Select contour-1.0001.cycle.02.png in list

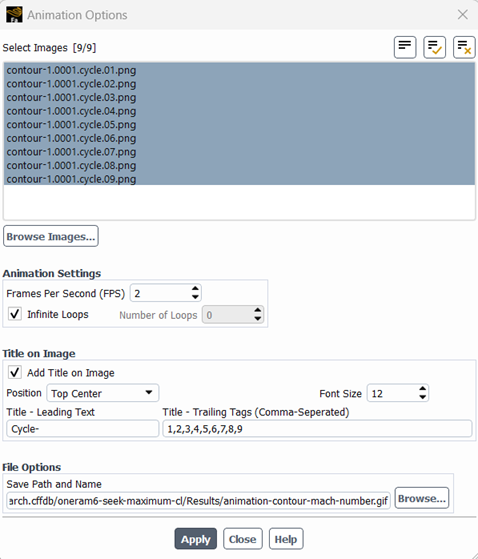click(x=239, y=84)
